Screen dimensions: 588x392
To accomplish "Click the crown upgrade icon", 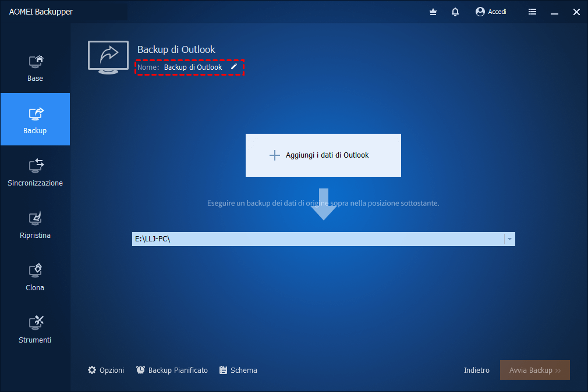I will pos(433,12).
